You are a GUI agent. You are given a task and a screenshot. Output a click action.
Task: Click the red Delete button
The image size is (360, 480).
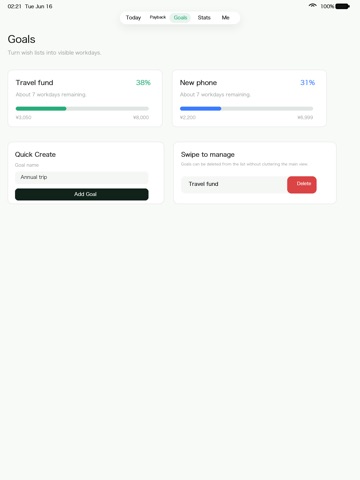tap(302, 184)
